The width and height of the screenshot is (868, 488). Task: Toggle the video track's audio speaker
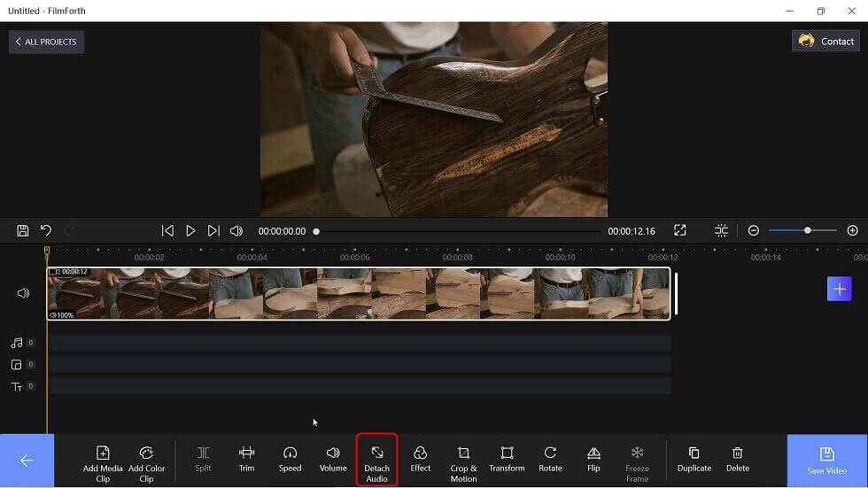(23, 293)
